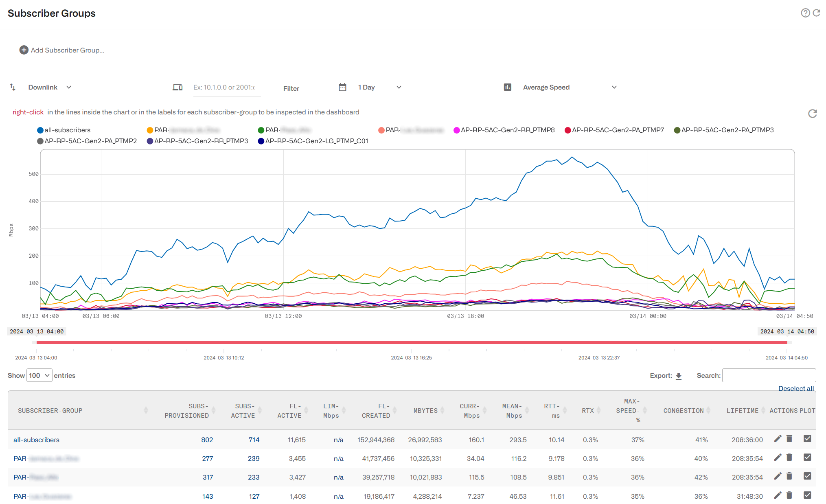The image size is (826, 504).
Task: Click Add Subscriber Group
Action: (x=62, y=50)
